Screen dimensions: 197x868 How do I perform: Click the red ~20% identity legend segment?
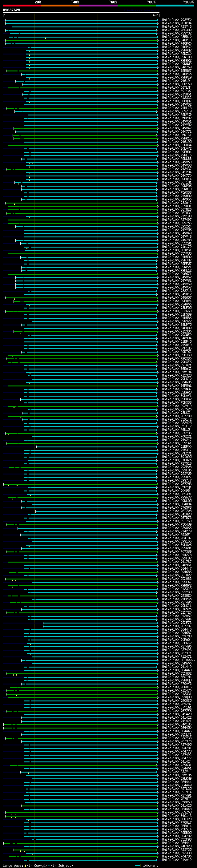(x=22, y=6)
